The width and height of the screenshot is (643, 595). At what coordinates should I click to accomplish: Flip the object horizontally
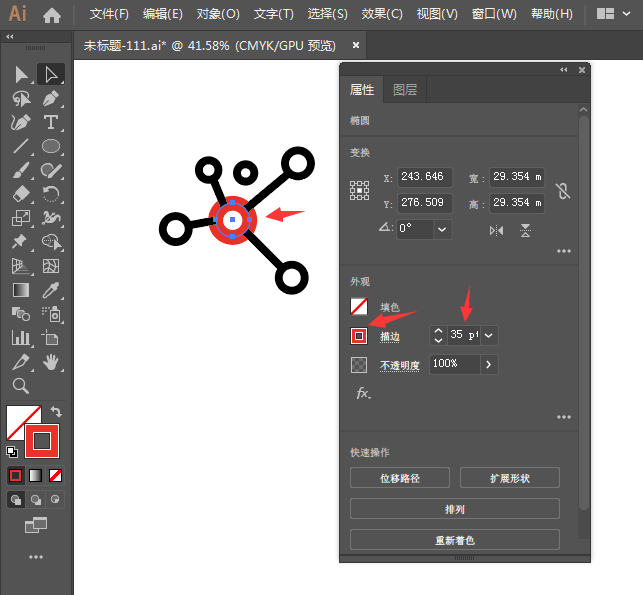(496, 230)
